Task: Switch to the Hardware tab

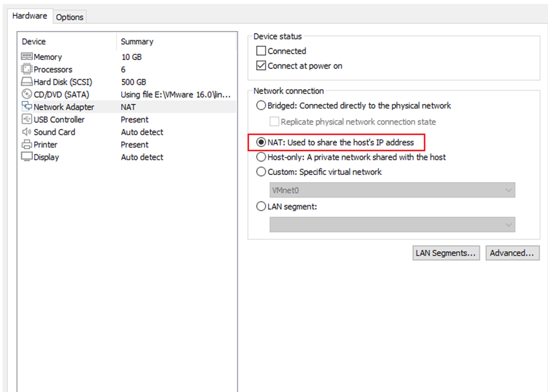Action: click(30, 16)
